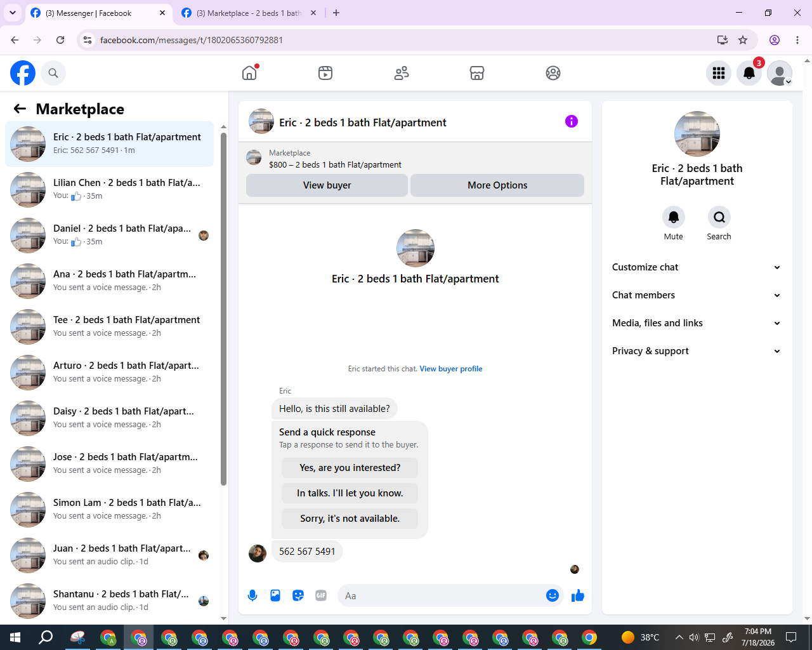Open the Chrome three-dot menu
The image size is (812, 650).
tap(797, 40)
